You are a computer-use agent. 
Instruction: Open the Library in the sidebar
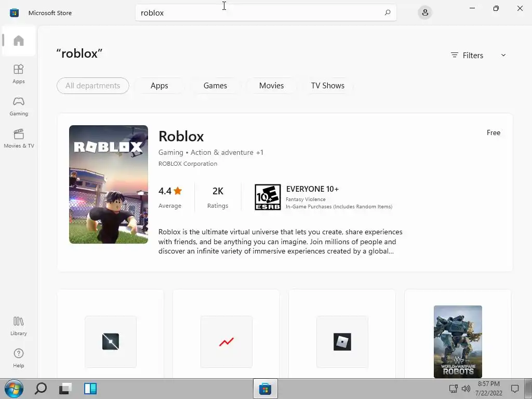(x=19, y=326)
